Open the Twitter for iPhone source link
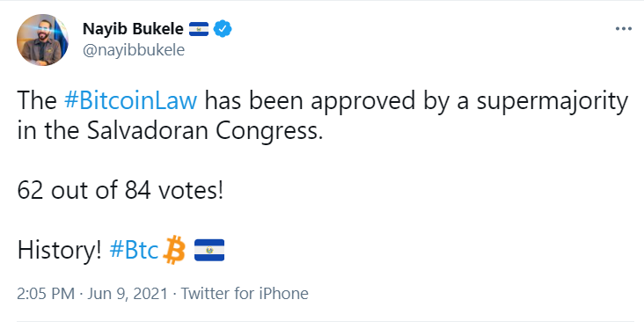Image resolution: width=644 pixels, height=329 pixels. (245, 294)
